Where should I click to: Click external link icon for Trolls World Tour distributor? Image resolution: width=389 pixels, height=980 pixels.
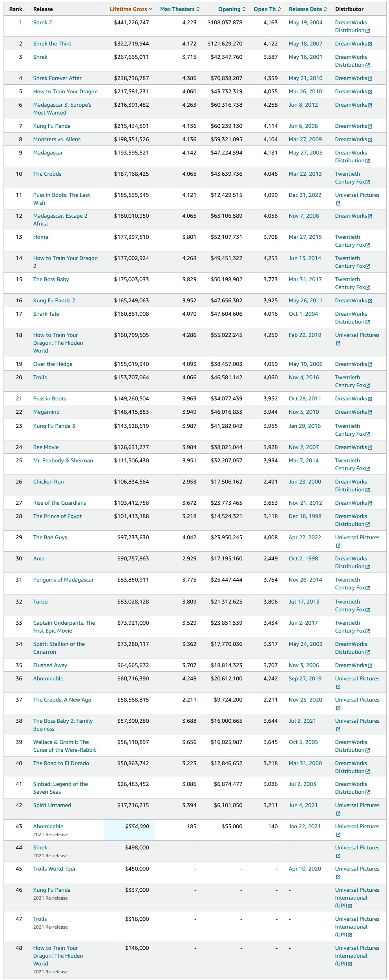338,877
